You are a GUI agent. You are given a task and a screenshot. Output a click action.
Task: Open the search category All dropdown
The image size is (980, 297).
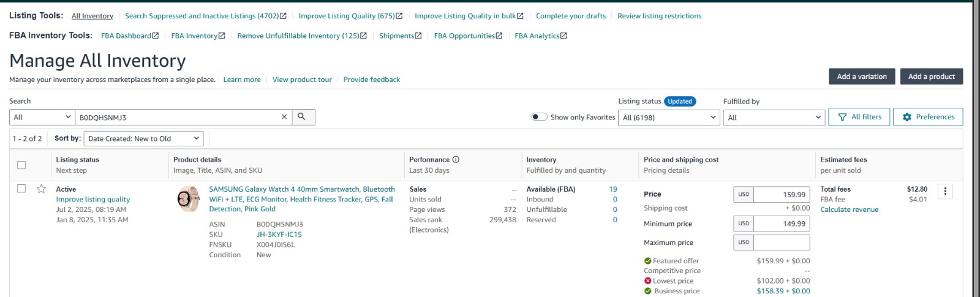pos(42,117)
